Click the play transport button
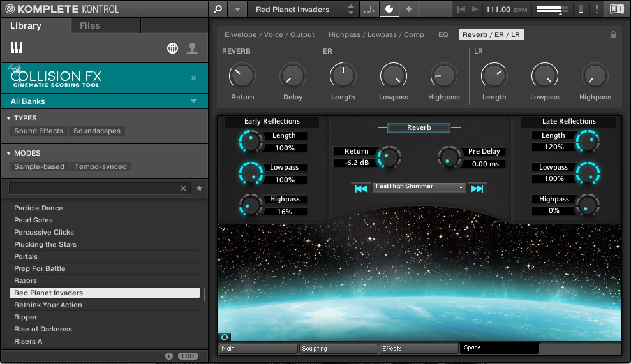 click(475, 9)
